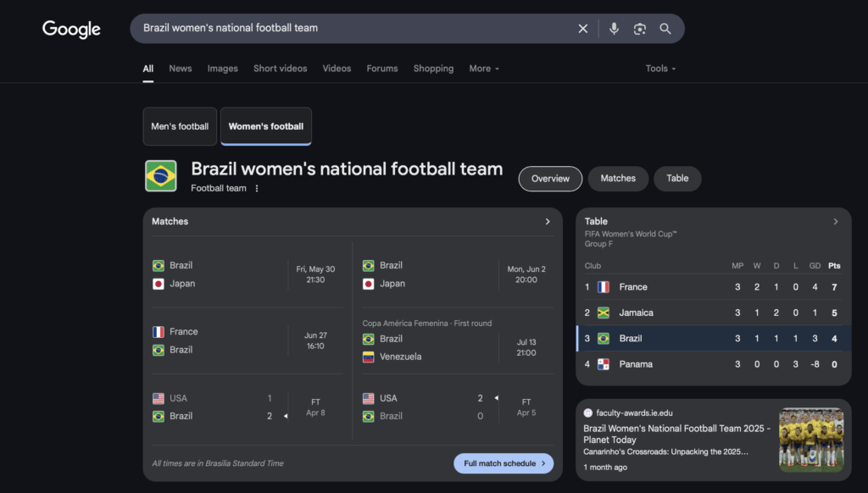
Task: Open the Tools dropdown
Action: [x=660, y=69]
